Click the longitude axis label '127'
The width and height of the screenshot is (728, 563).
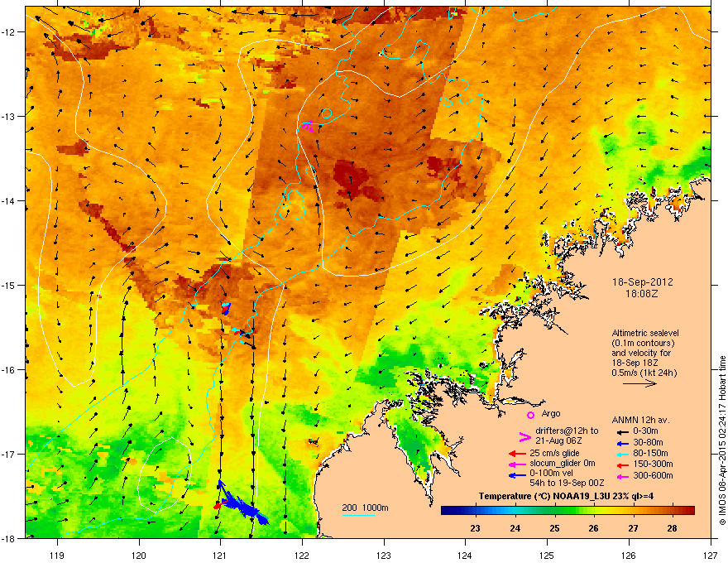(x=711, y=555)
